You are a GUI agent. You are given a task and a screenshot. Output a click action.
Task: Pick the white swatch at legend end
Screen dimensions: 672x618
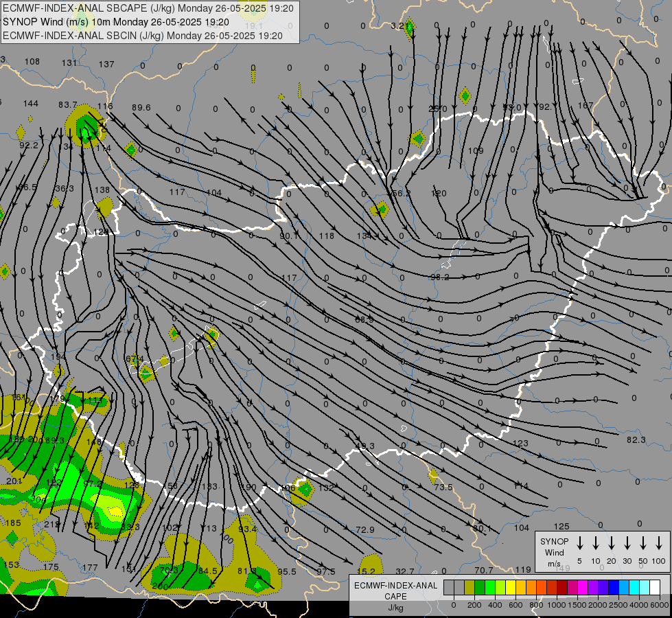(x=655, y=588)
